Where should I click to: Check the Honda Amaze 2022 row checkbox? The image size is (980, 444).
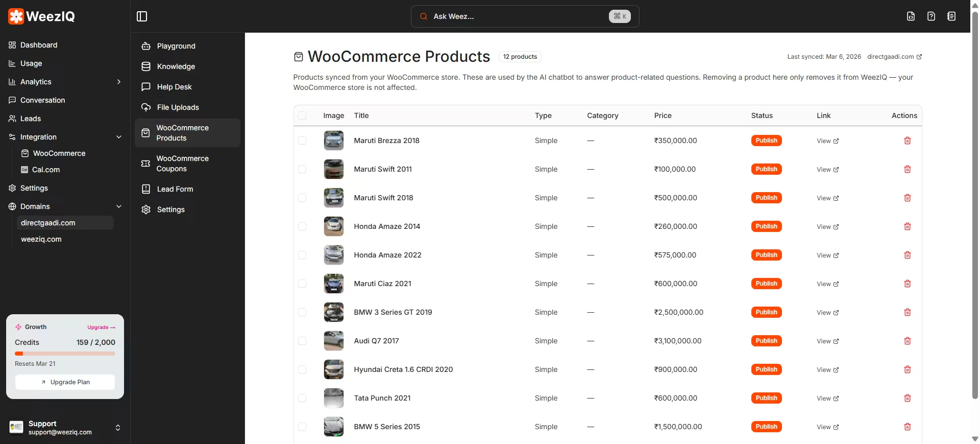(302, 255)
